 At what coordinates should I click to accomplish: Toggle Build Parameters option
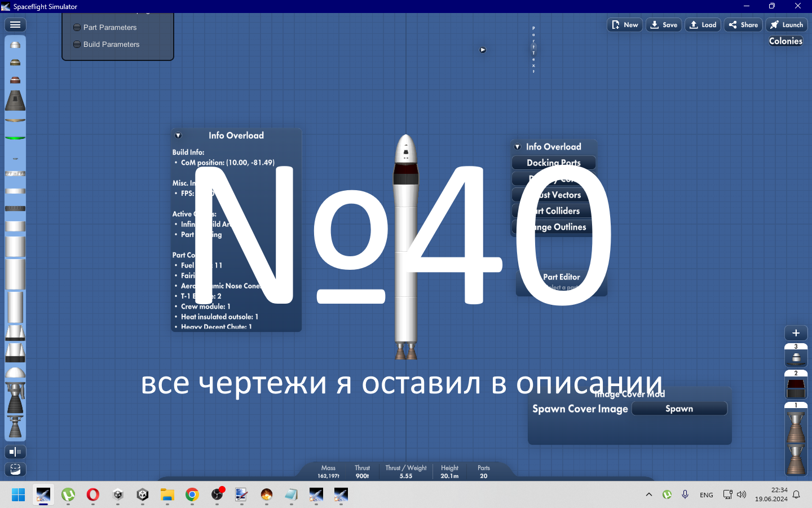(x=107, y=44)
